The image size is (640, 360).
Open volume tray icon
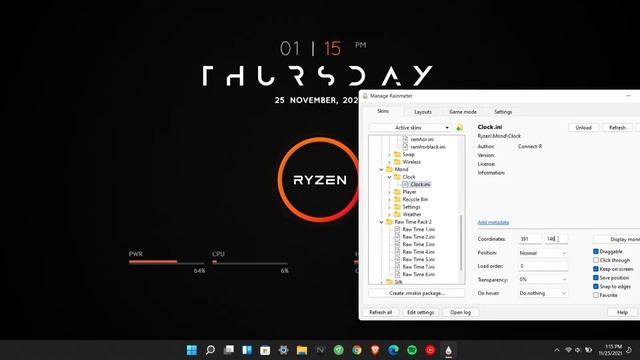pos(578,350)
